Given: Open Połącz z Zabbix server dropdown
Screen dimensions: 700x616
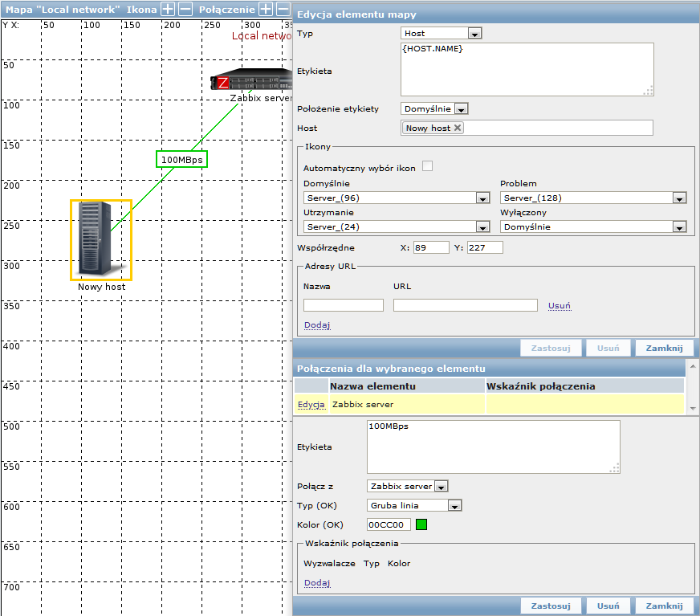Looking at the screenshot, I should click(x=408, y=486).
